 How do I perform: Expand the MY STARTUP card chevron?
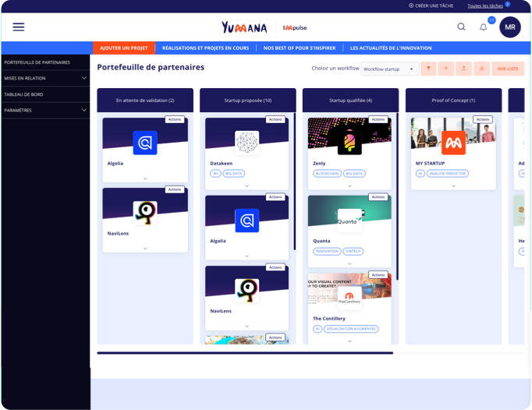point(453,186)
